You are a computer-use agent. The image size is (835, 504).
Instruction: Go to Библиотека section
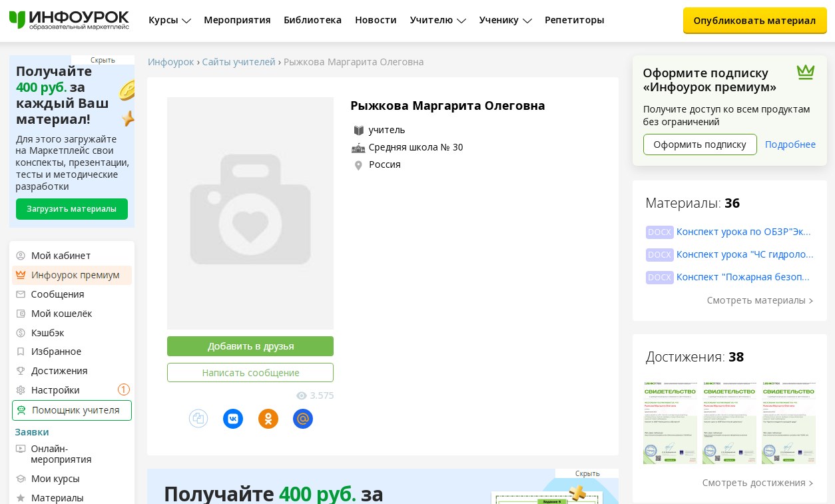(x=312, y=20)
